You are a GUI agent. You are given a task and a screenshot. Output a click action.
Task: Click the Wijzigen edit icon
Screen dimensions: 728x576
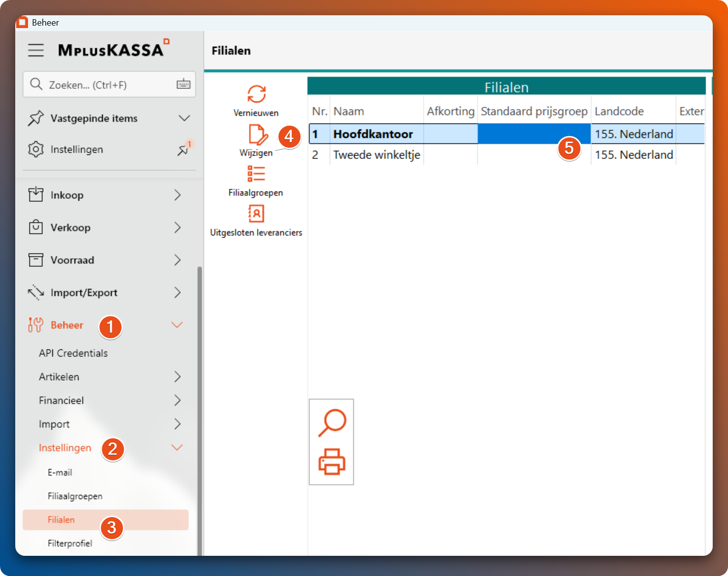[257, 135]
